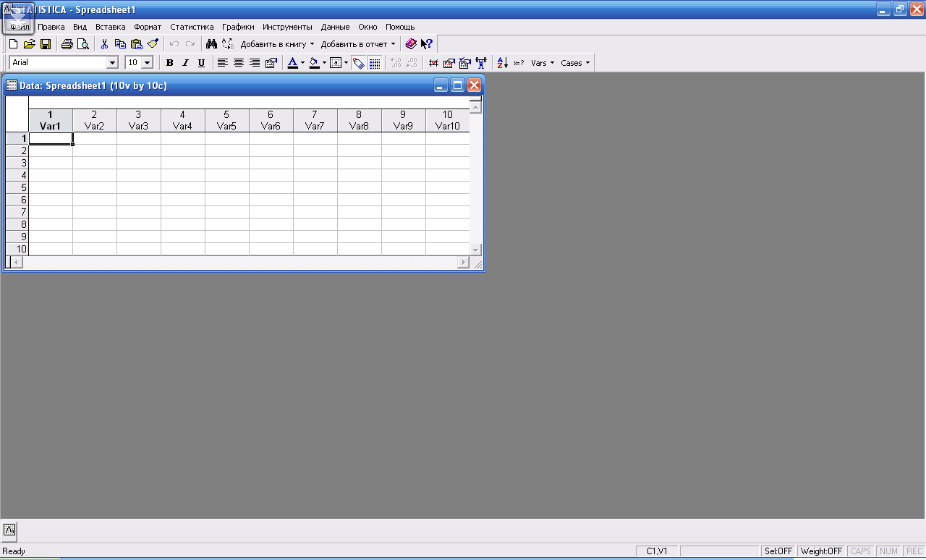Open the Инструменты menu
Viewport: 926px width, 560px height.
tap(287, 27)
